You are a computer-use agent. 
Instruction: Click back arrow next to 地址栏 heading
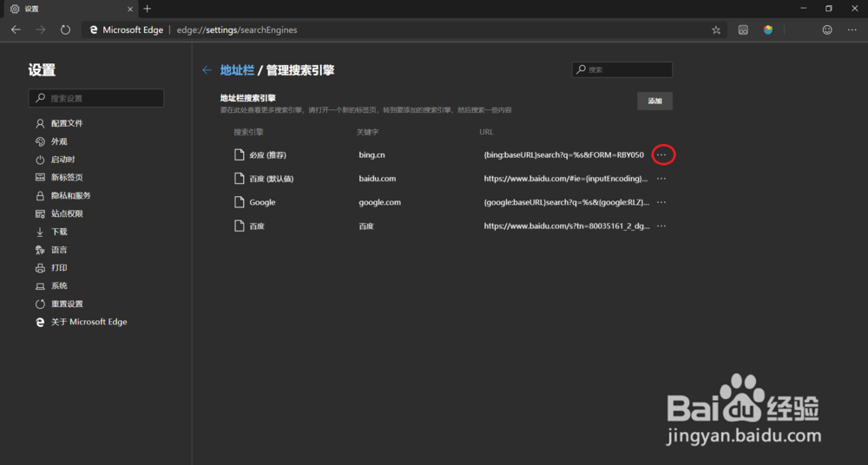207,70
